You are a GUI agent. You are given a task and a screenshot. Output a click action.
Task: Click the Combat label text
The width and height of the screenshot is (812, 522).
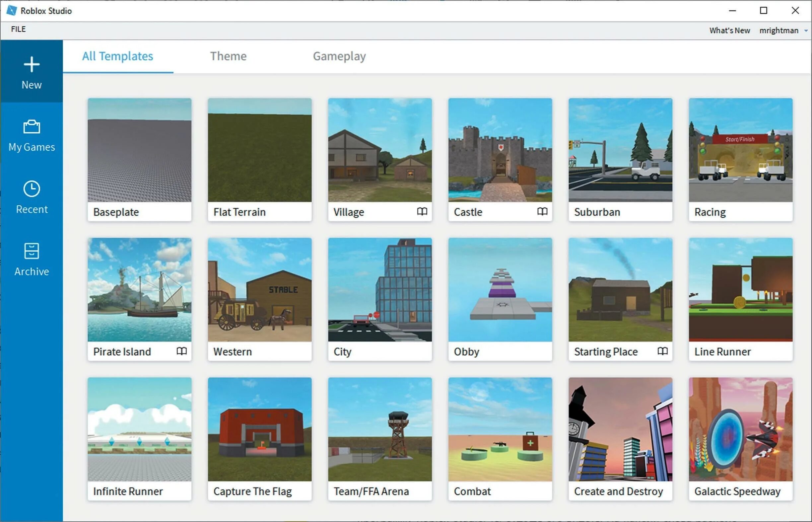[472, 491]
